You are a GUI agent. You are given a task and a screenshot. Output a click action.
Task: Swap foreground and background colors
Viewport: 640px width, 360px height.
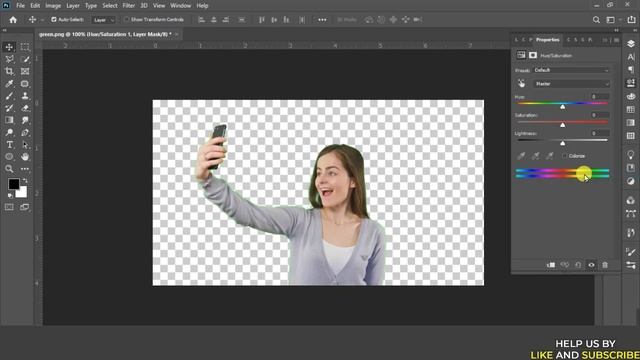pos(25,180)
